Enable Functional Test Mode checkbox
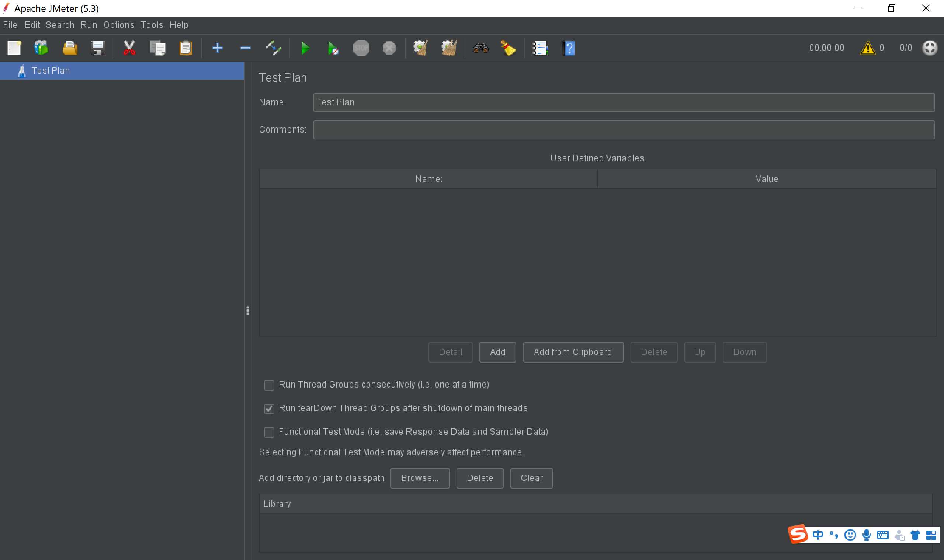Image resolution: width=944 pixels, height=560 pixels. point(269,432)
